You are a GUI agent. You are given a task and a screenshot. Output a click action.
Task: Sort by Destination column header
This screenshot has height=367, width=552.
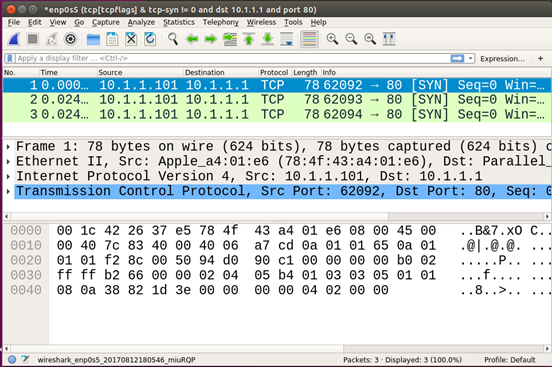point(221,72)
